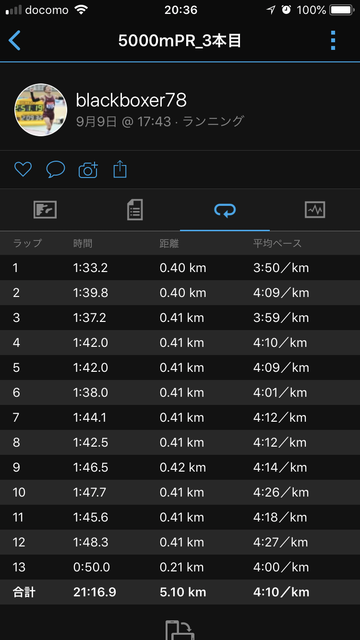Switch to the overview map tab

pyautogui.click(x=45, y=210)
